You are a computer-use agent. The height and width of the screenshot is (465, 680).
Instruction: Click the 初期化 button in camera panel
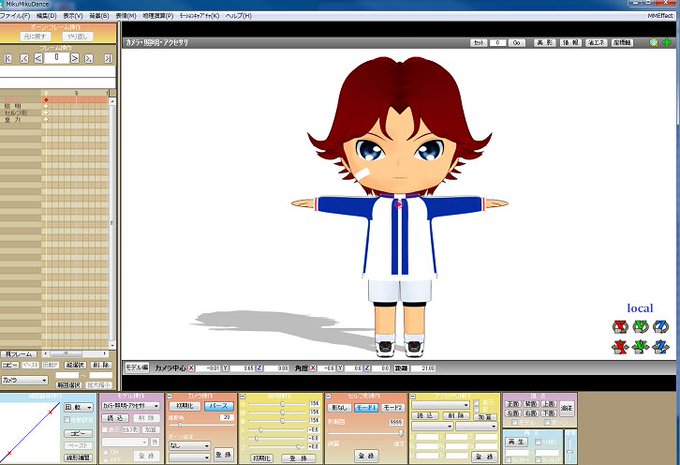click(185, 406)
